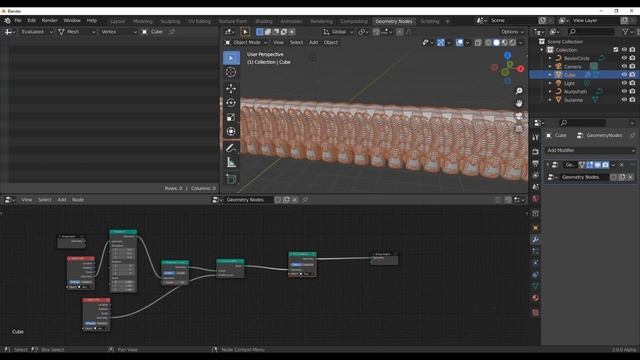Toggle X-ray mode in viewport header

478,42
